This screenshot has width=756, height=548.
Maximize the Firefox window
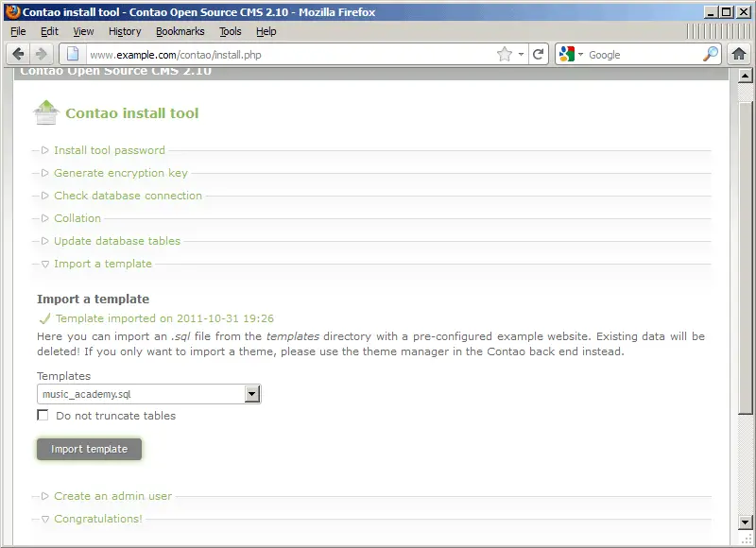tap(726, 12)
